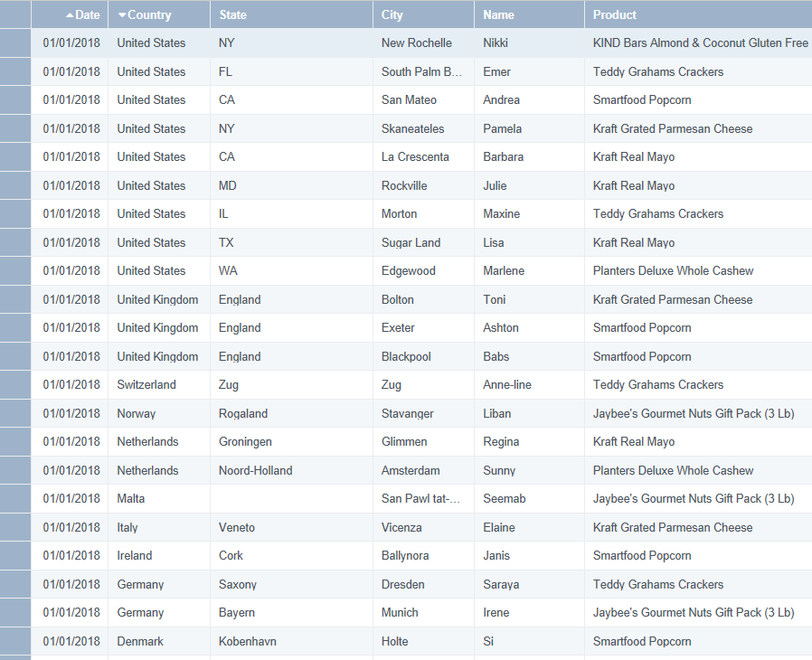
Task: Select city cell 'San Pawl tat-…'
Action: (x=423, y=498)
